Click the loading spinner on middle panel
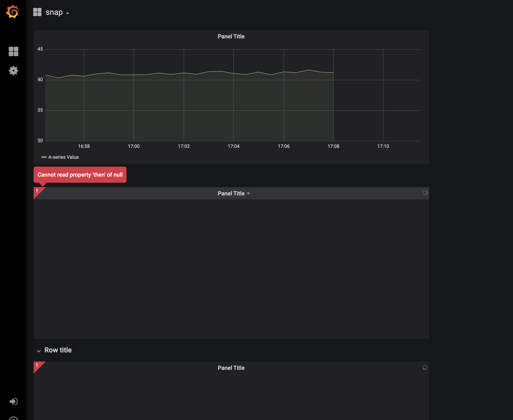 pos(425,193)
